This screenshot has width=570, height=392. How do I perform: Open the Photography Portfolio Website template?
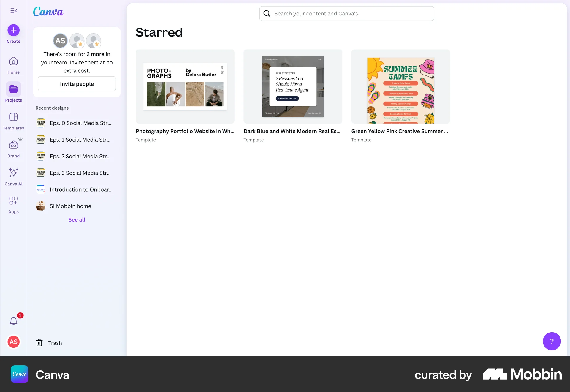185,86
